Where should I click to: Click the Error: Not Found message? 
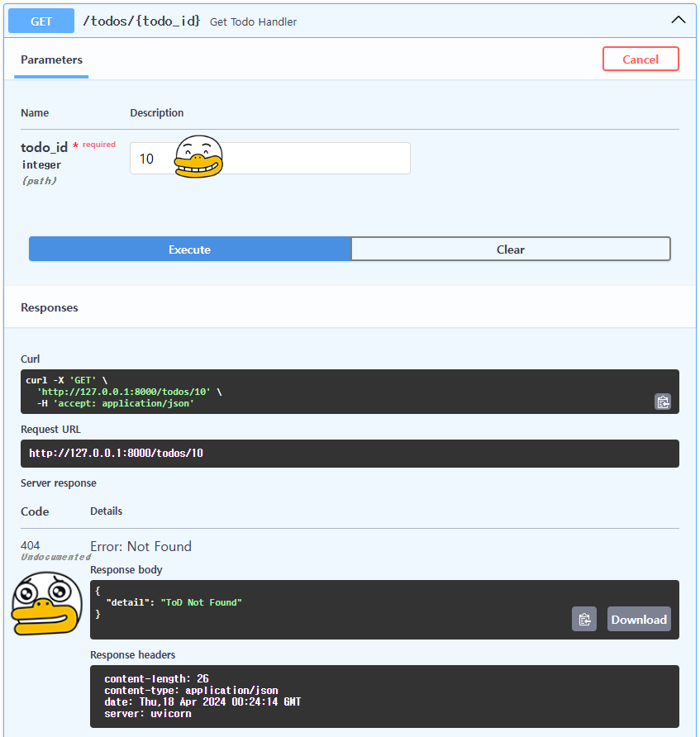(140, 546)
